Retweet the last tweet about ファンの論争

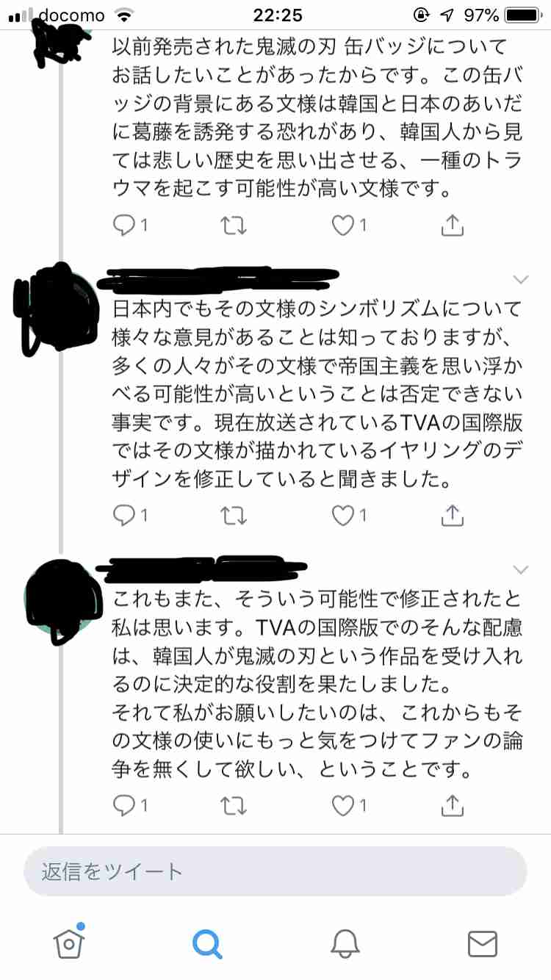pos(233,805)
